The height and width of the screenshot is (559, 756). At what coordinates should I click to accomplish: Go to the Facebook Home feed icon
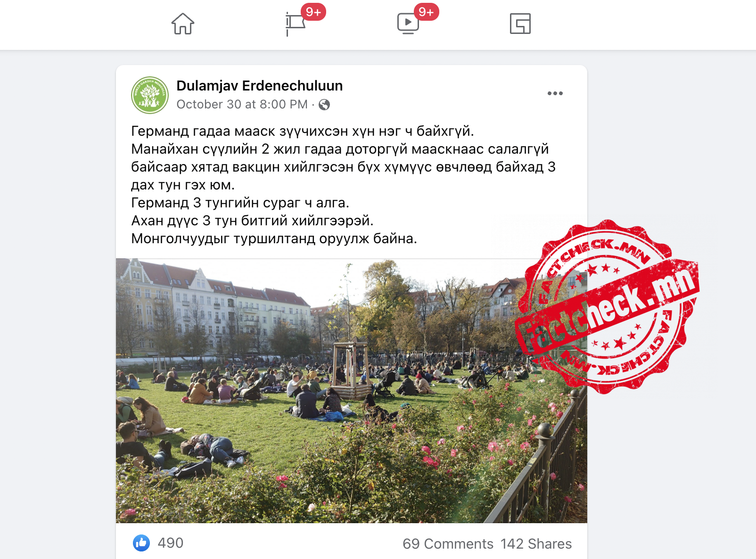183,24
